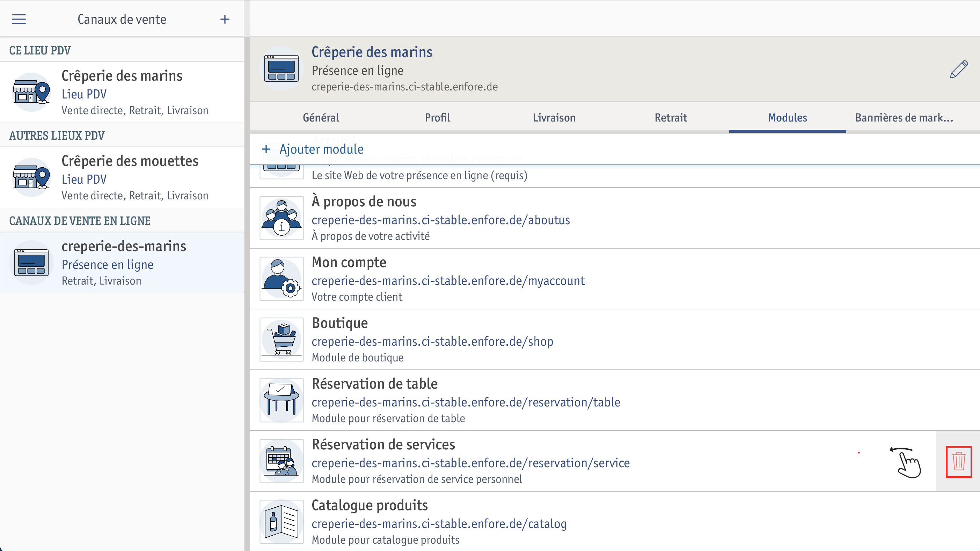Click the Catalogue produits icon
980x551 pixels.
pos(281,522)
